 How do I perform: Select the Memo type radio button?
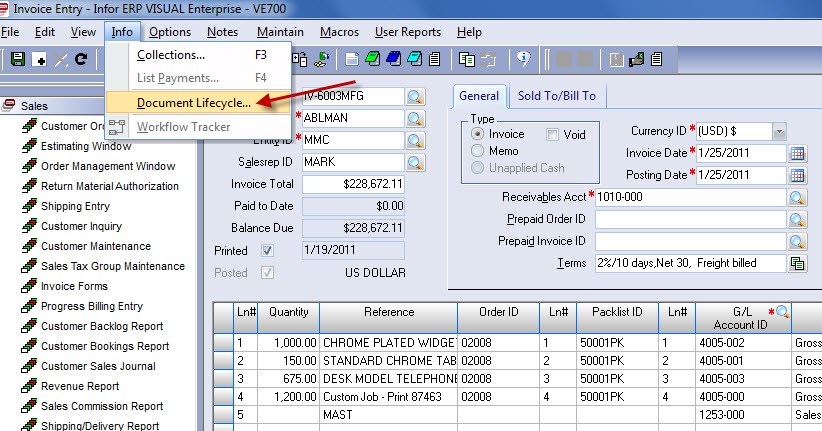click(477, 151)
